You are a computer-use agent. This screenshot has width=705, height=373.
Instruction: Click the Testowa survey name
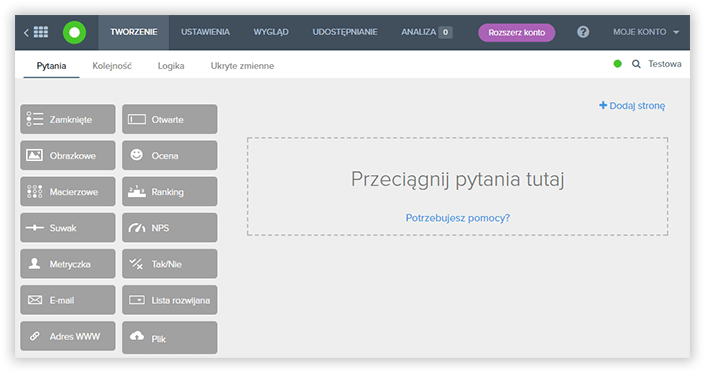[665, 64]
